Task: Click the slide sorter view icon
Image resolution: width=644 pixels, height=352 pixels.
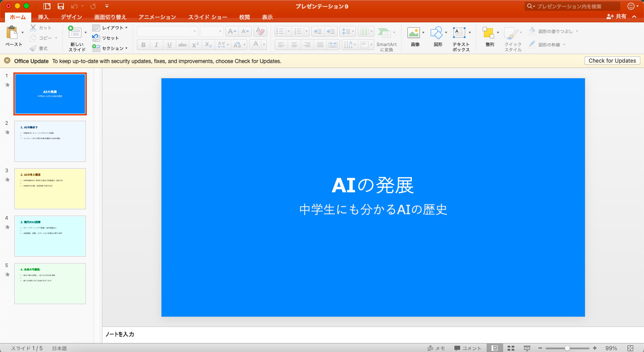Action: point(511,348)
